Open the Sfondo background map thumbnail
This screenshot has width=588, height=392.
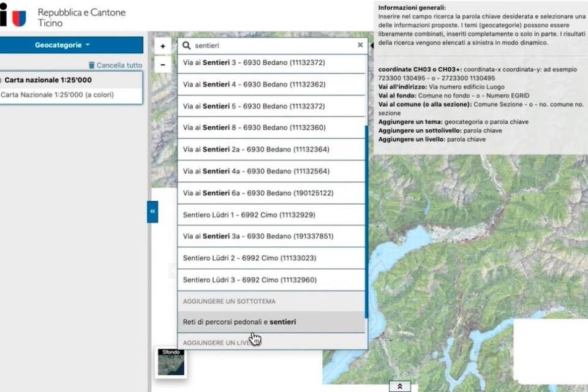170,362
